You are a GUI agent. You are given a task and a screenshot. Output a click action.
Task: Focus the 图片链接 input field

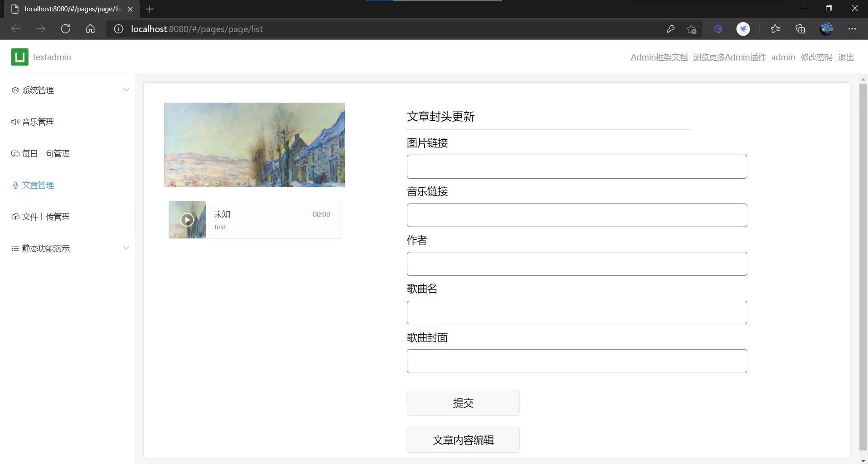pyautogui.click(x=577, y=166)
